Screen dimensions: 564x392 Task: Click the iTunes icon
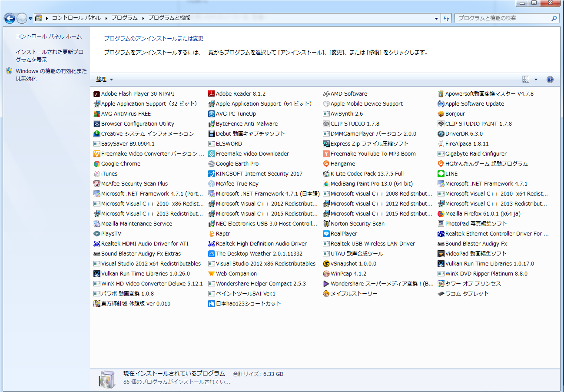click(x=97, y=174)
